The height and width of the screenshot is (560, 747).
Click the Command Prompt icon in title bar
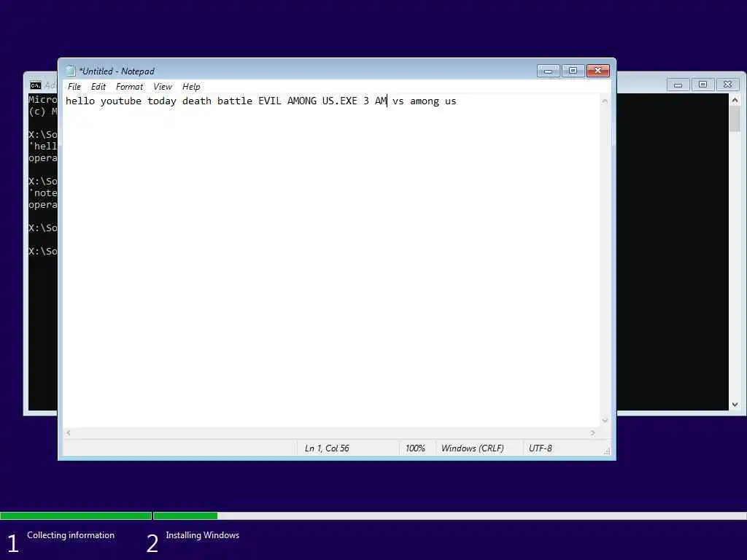(35, 85)
